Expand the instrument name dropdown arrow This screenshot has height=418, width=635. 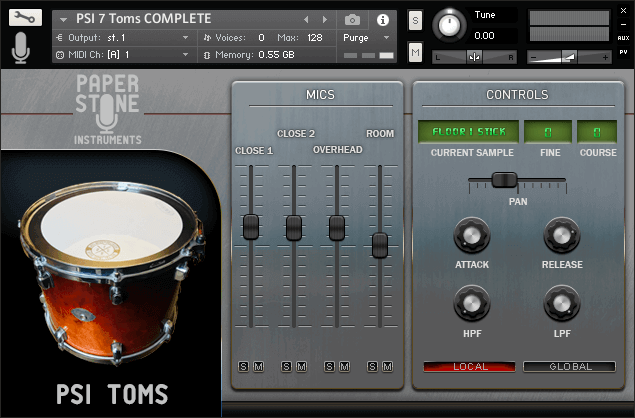tap(63, 19)
